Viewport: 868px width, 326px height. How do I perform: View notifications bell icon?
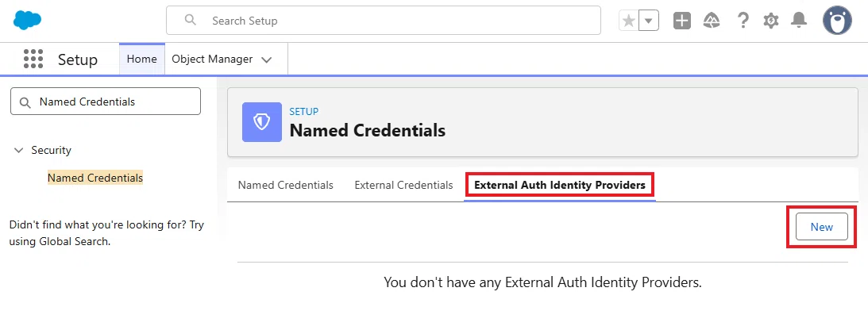799,21
